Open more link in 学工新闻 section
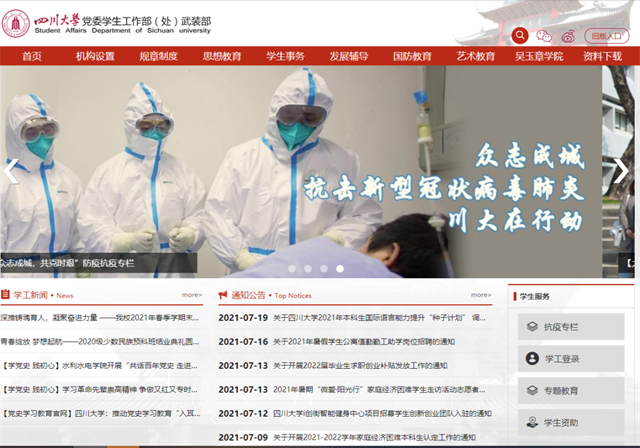Image resolution: width=640 pixels, height=448 pixels. pyautogui.click(x=192, y=295)
